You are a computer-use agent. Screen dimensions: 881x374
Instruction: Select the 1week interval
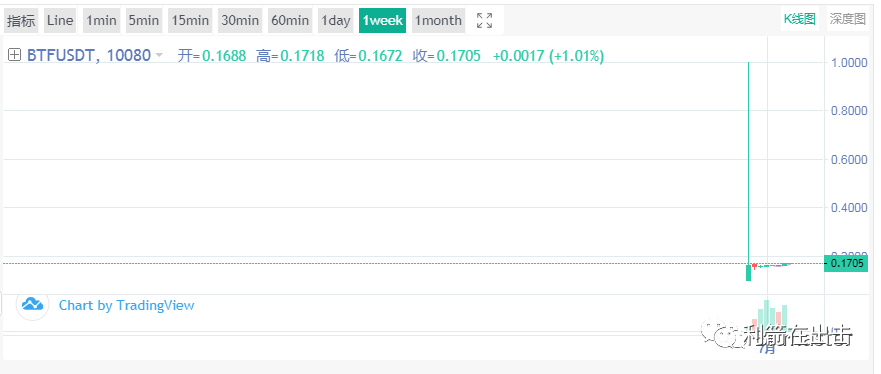coord(382,21)
